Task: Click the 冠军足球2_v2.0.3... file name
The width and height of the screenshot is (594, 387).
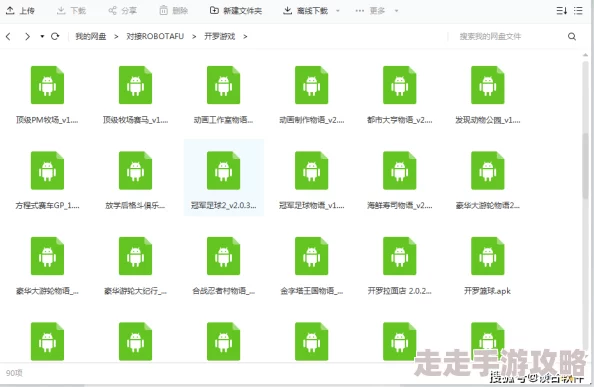Action: 224,206
